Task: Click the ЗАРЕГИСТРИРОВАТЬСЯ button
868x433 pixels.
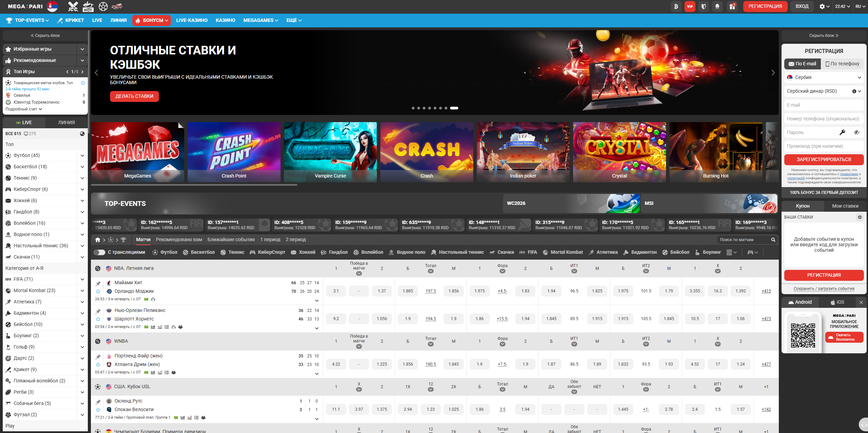Action: pyautogui.click(x=824, y=160)
